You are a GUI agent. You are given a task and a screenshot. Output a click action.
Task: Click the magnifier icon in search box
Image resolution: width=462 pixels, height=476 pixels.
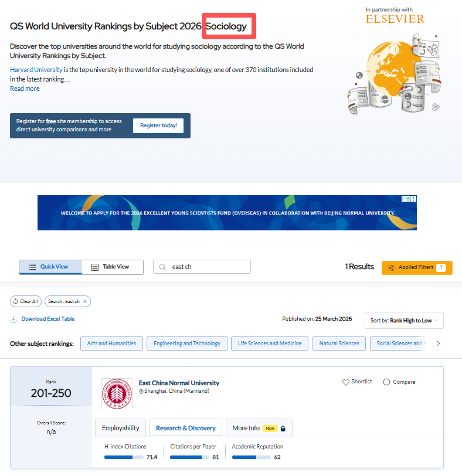[x=162, y=267]
